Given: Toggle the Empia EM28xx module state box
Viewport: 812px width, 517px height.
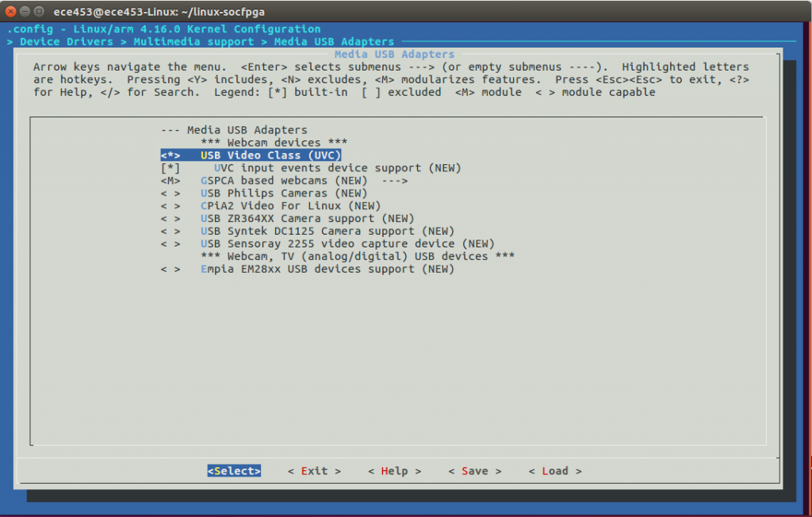Looking at the screenshot, I should pos(170,270).
